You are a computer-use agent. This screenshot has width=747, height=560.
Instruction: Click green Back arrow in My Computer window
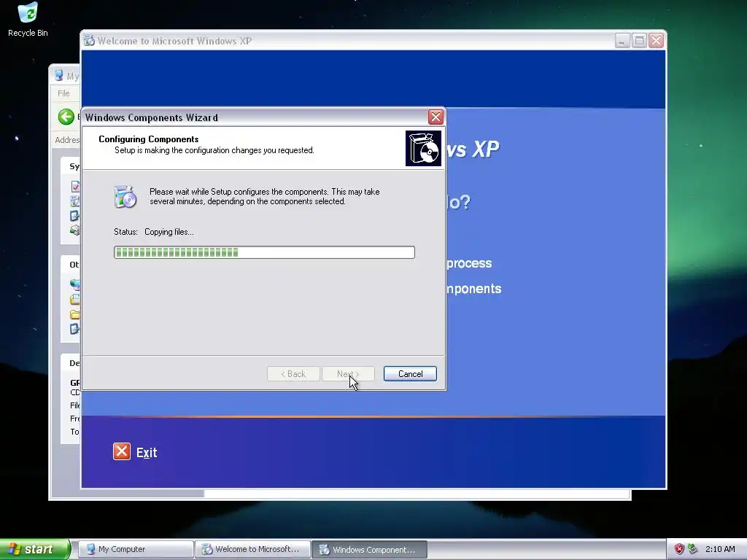tap(66, 117)
